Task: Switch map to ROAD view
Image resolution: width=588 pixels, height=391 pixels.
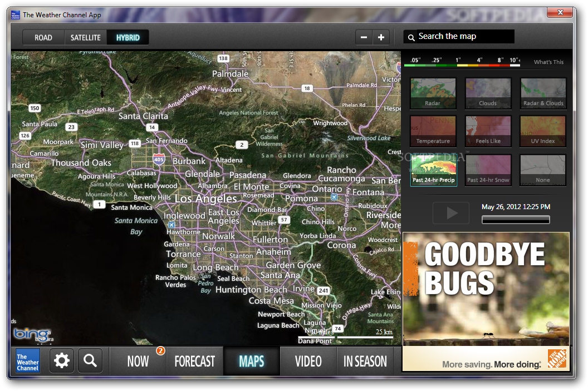Action: tap(43, 37)
